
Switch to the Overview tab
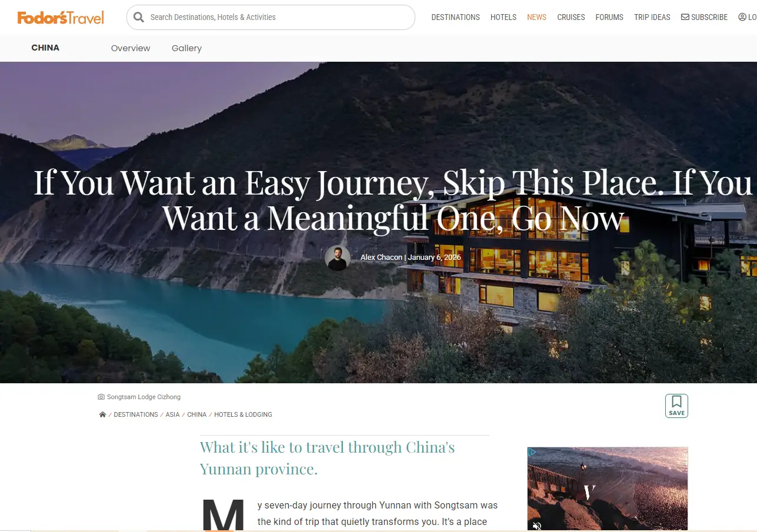point(131,48)
